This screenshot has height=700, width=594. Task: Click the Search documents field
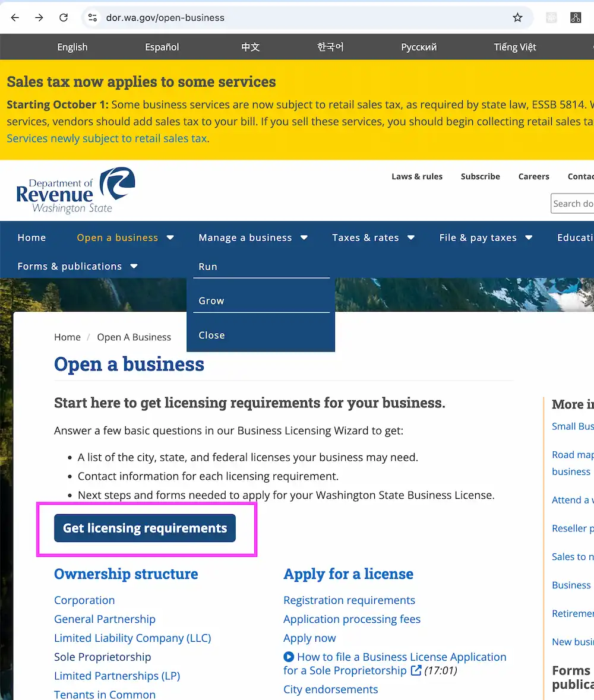(575, 203)
